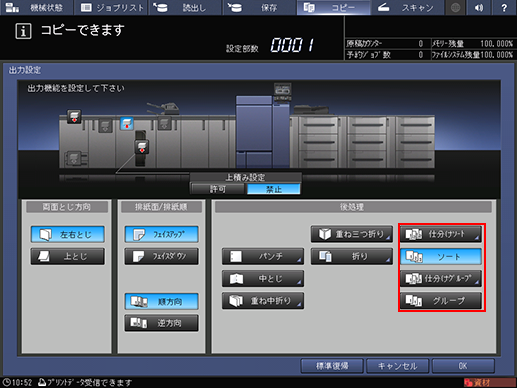Screen dimensions: 517x388
Task: Open 重ね中折り multi half-fold settings
Action: (x=263, y=301)
